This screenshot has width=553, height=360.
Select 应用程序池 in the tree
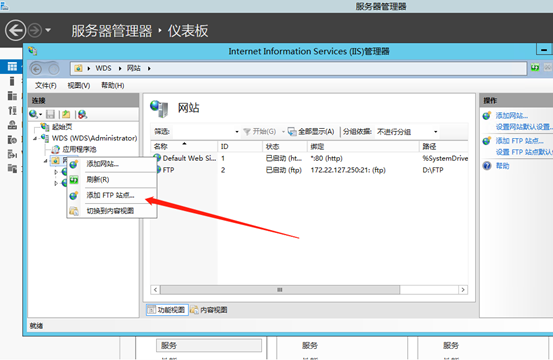(79, 149)
